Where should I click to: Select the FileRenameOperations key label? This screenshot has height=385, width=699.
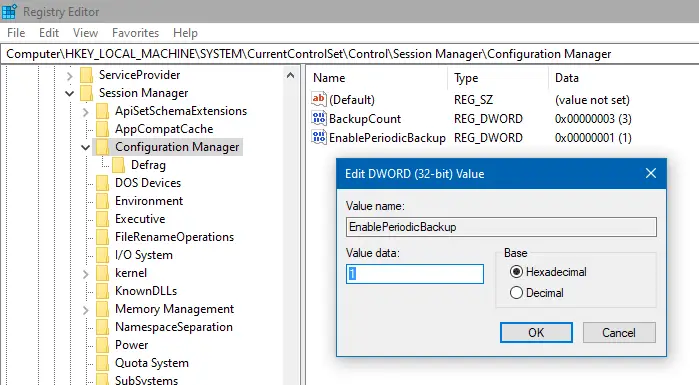pos(174,237)
